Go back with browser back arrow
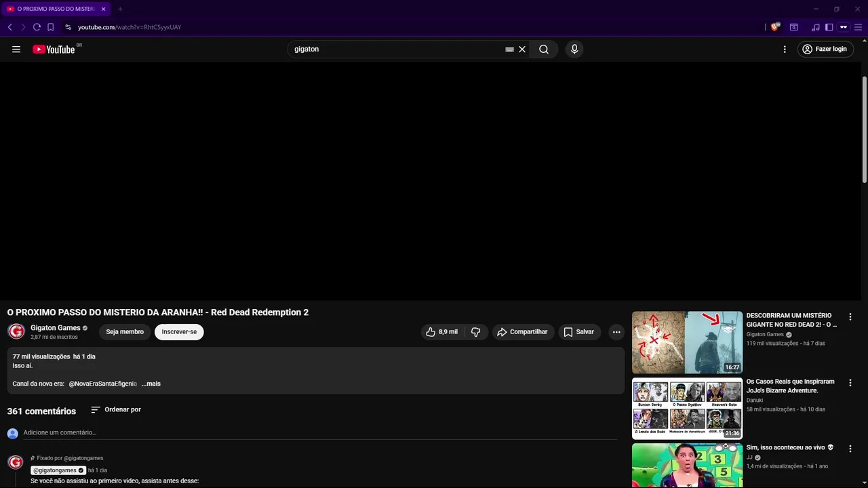The width and height of the screenshot is (868, 488). (10, 27)
